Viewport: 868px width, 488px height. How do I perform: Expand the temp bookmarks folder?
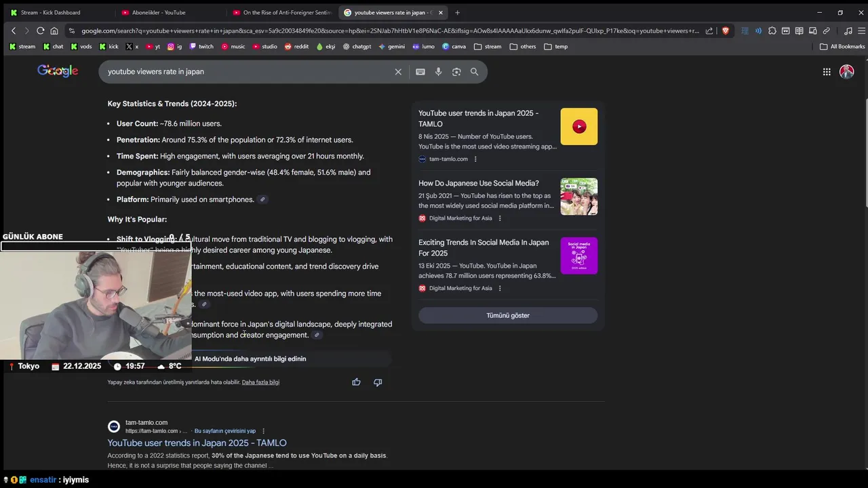tap(556, 47)
